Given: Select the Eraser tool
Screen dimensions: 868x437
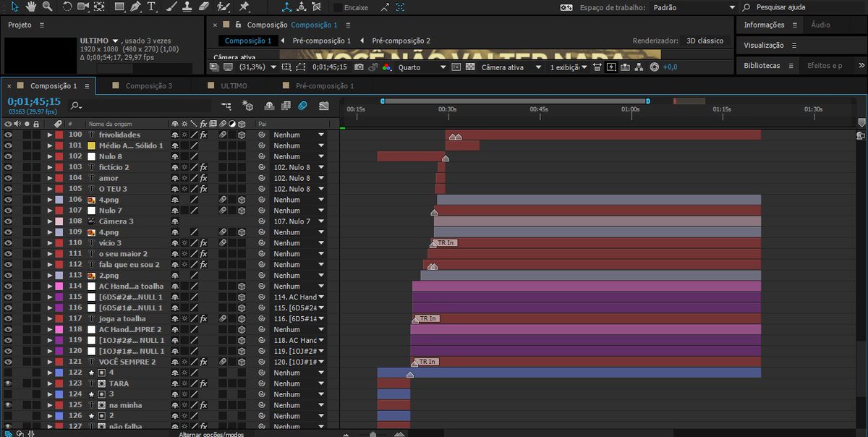Looking at the screenshot, I should pyautogui.click(x=203, y=7).
